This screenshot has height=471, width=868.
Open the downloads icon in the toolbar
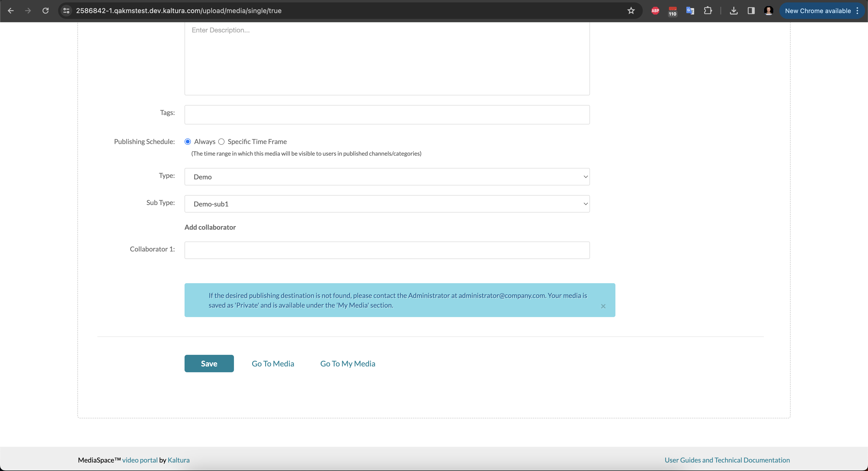734,11
